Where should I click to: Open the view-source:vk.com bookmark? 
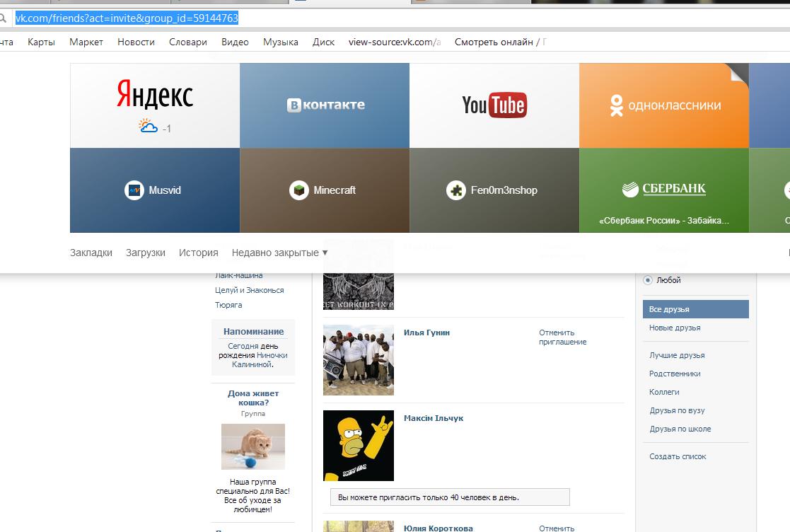pyautogui.click(x=395, y=42)
